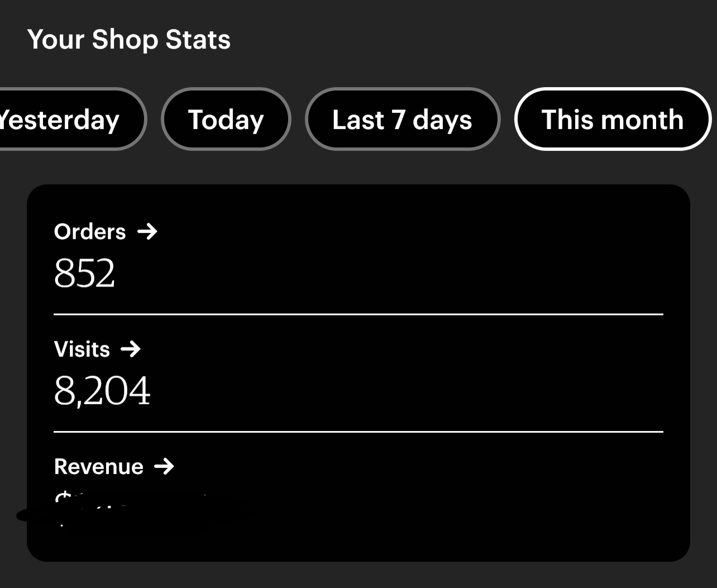Viewport: 717px width, 588px height.
Task: Open the Orders label link
Action: 90,232
